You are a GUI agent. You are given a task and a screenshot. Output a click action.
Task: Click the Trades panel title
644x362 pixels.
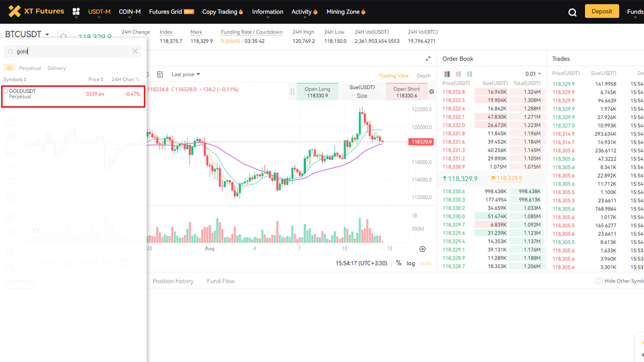tap(561, 59)
